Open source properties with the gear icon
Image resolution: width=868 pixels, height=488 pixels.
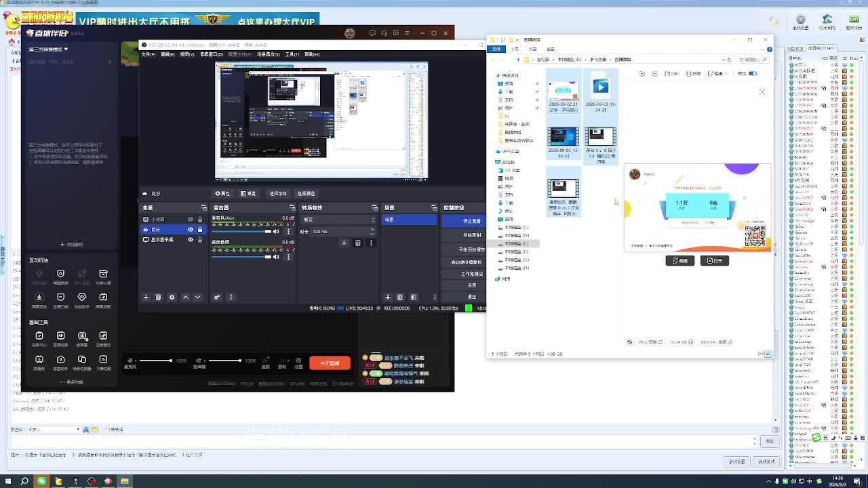tap(172, 297)
